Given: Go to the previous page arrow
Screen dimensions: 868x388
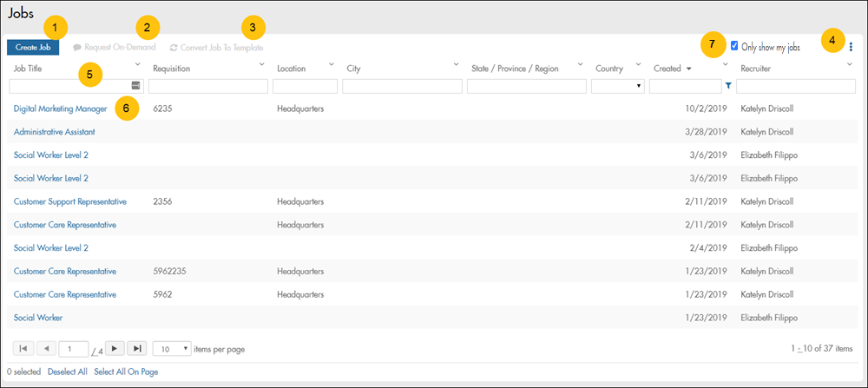Looking at the screenshot, I should pos(46,348).
